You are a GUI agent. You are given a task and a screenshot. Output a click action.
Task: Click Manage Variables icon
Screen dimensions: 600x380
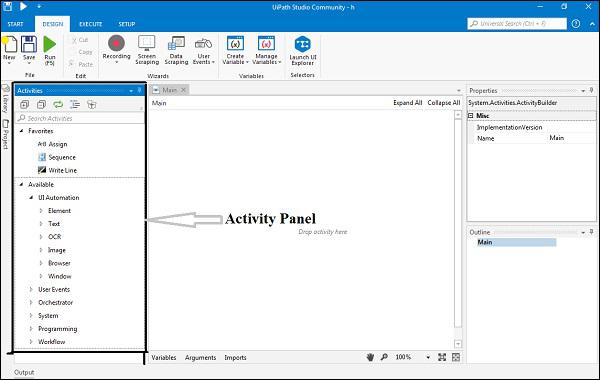266,43
